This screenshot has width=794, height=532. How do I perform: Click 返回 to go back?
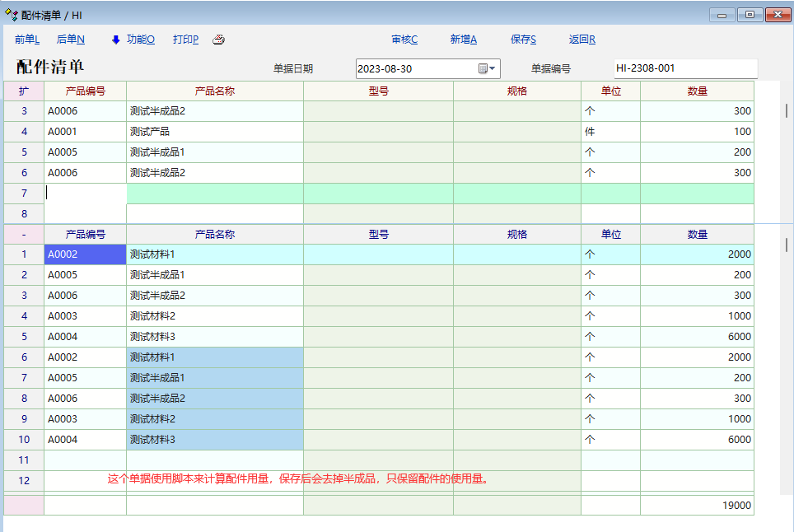(x=581, y=40)
